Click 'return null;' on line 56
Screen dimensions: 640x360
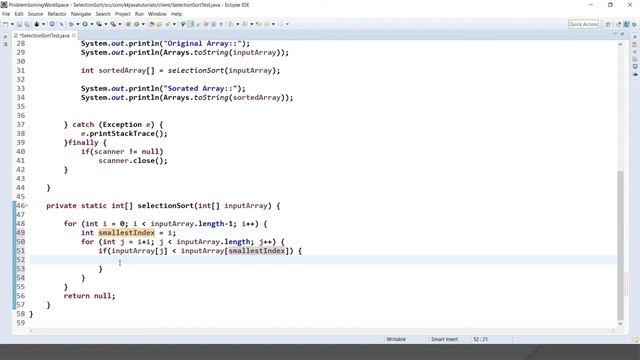pyautogui.click(x=89, y=296)
